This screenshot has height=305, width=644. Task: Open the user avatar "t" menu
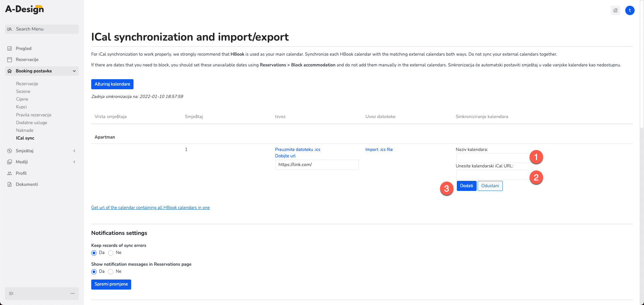pos(630,10)
